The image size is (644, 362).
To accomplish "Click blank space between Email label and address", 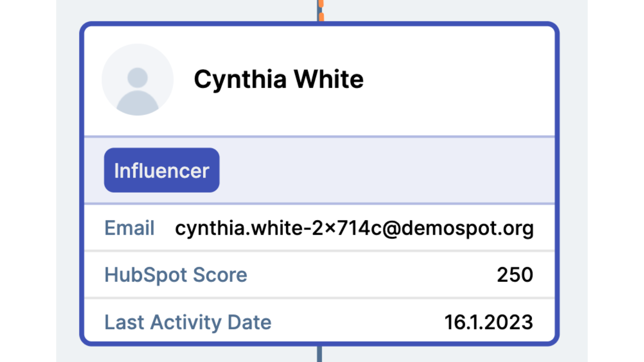I will coord(165,228).
